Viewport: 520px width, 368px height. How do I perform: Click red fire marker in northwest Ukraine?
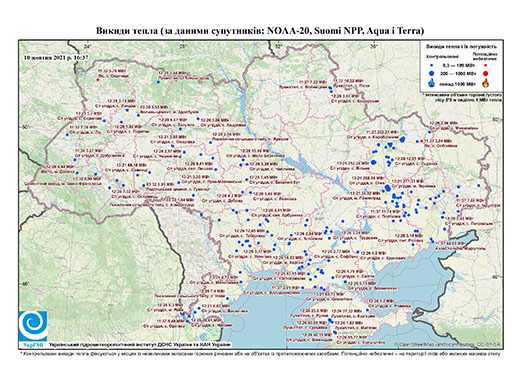(x=98, y=80)
